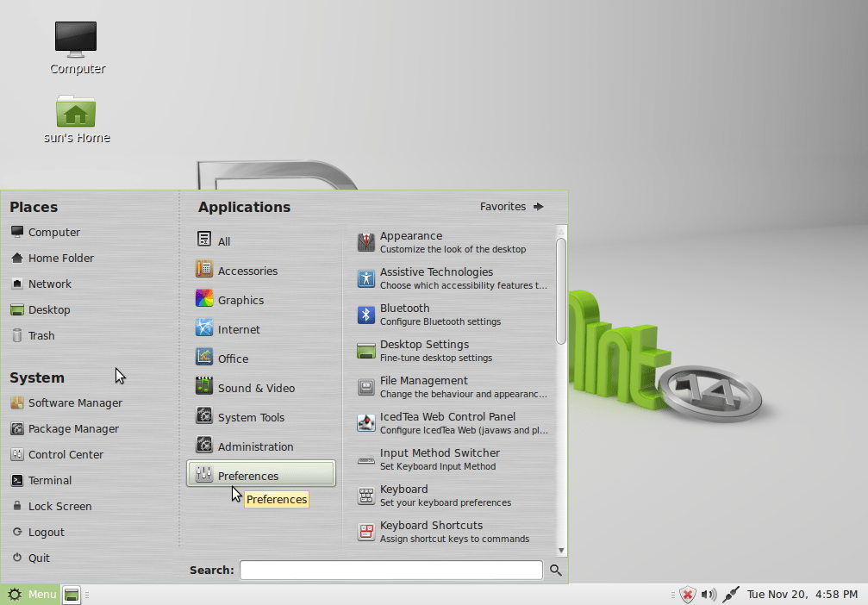Select the Accessories category icon

tap(204, 269)
